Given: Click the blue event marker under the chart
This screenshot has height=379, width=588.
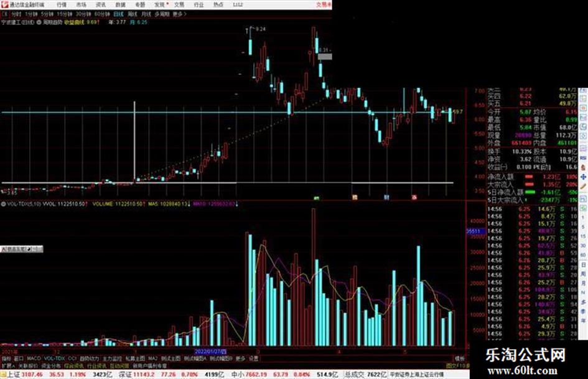Looking at the screenshot, I should [386, 197].
